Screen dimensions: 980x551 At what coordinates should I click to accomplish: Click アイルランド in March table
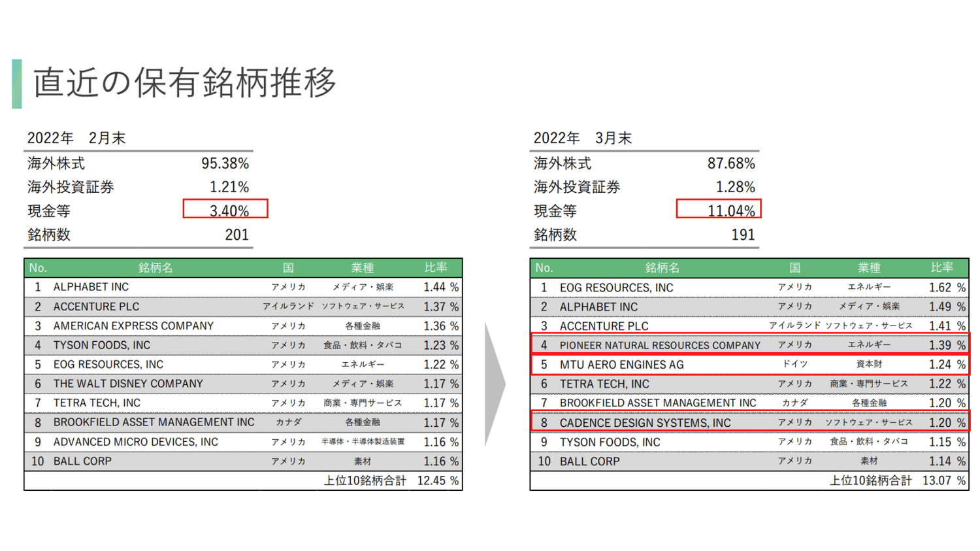pyautogui.click(x=794, y=326)
